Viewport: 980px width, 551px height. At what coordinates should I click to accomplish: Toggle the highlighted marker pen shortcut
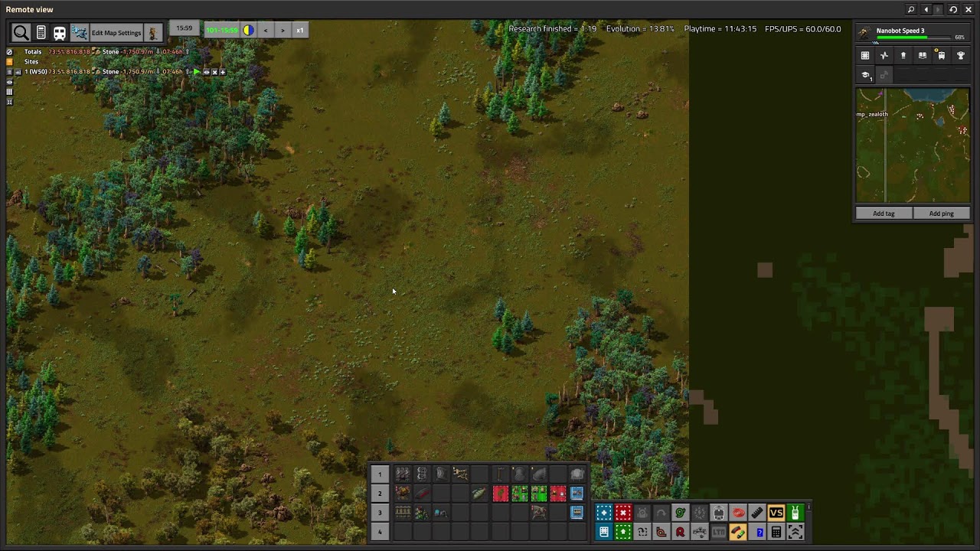[x=738, y=532]
